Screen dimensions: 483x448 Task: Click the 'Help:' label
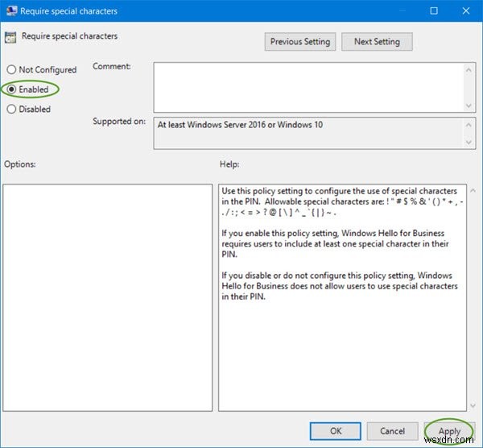[229, 164]
